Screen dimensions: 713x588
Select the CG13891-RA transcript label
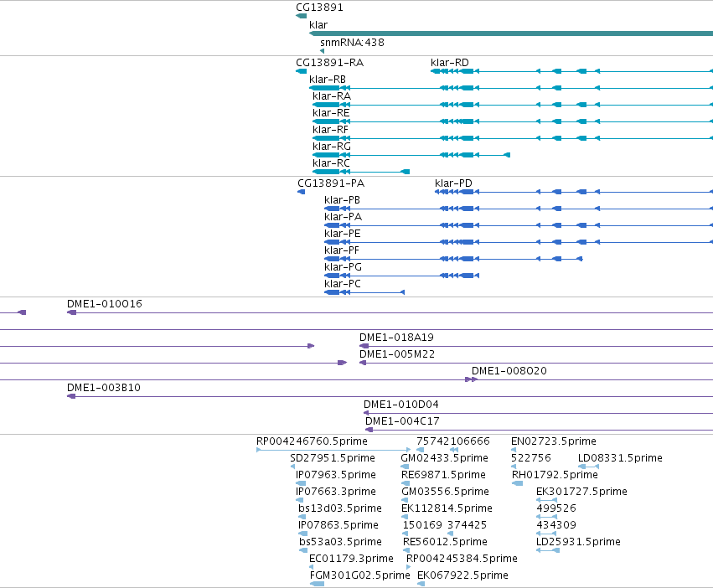[329, 62]
